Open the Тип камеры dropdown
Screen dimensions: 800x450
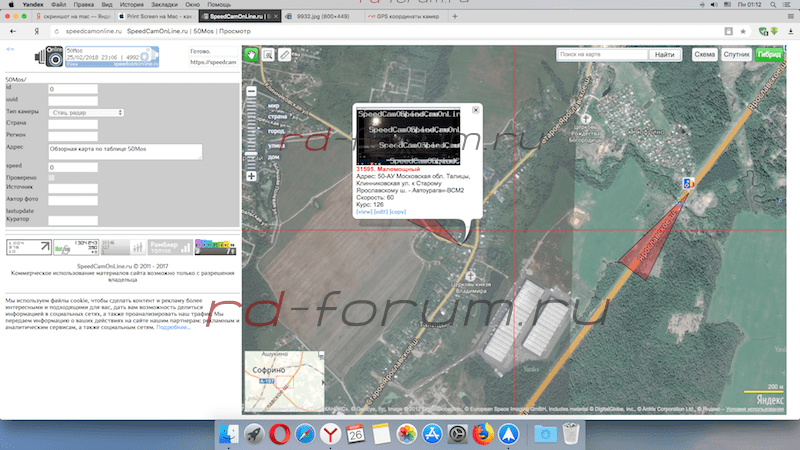pyautogui.click(x=86, y=112)
